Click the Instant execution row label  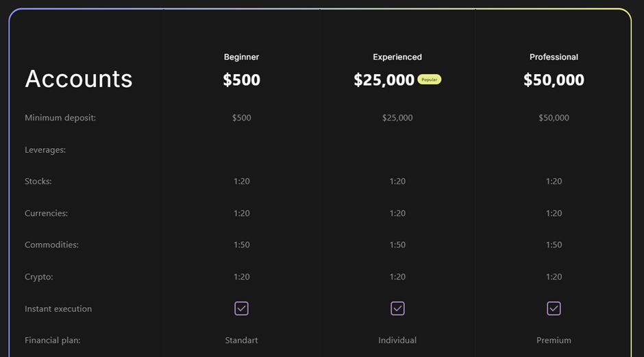pyautogui.click(x=58, y=308)
